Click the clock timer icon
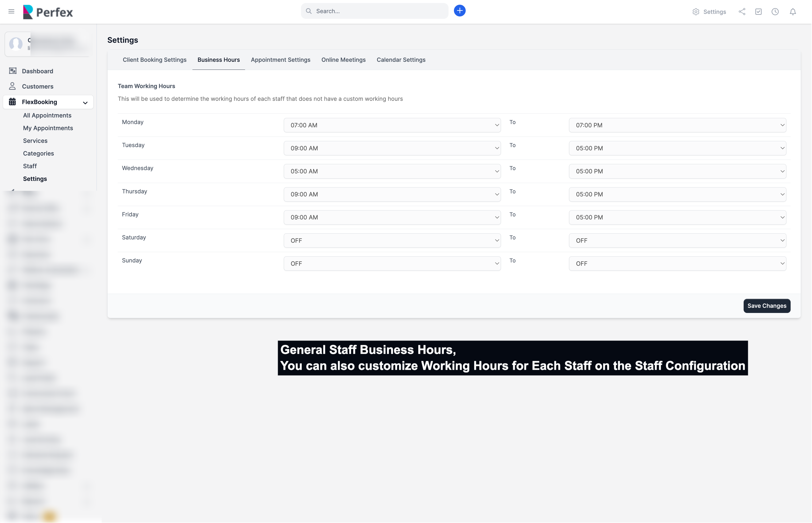The width and height of the screenshot is (812, 523). tap(775, 12)
